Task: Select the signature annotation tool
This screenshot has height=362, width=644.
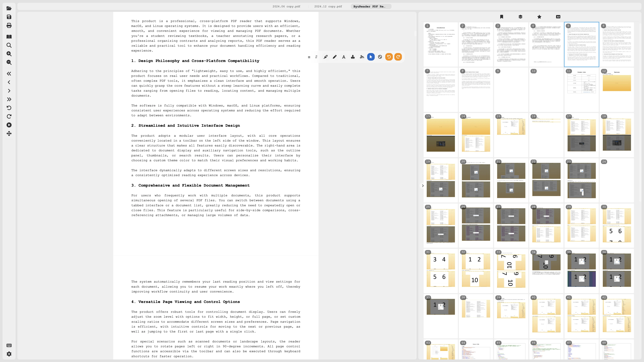Action: pyautogui.click(x=362, y=57)
